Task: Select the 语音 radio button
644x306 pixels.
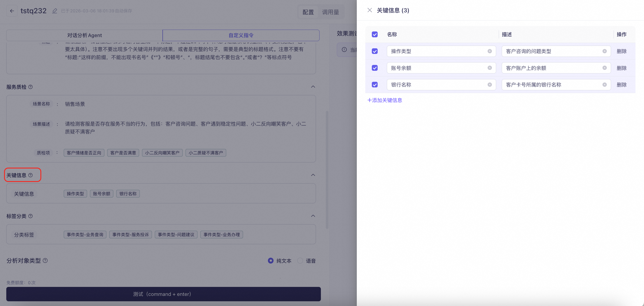Action: [x=300, y=261]
